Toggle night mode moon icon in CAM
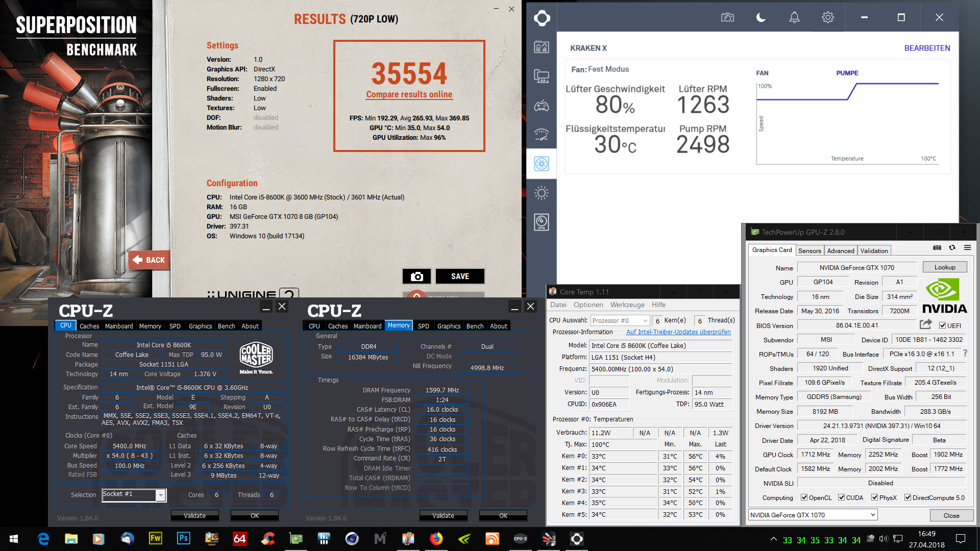Image resolution: width=980 pixels, height=551 pixels. [761, 17]
